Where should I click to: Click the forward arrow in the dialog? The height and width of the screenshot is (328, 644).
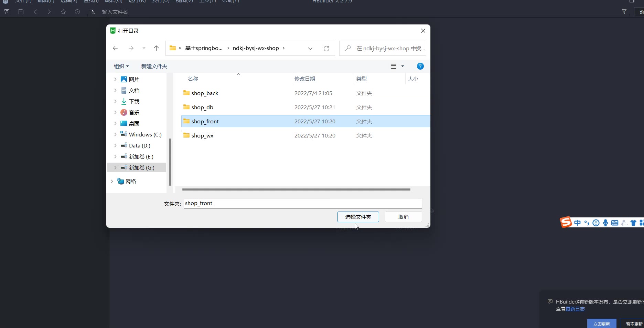pos(131,48)
